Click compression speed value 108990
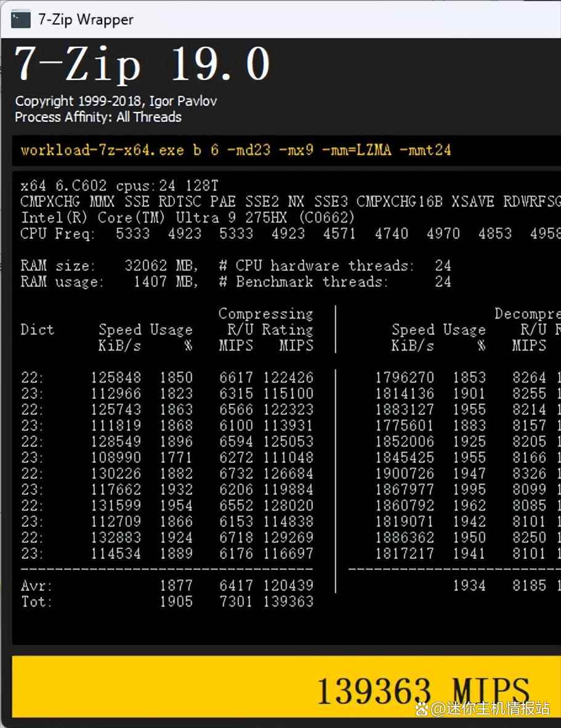This screenshot has width=561, height=728. [116, 458]
